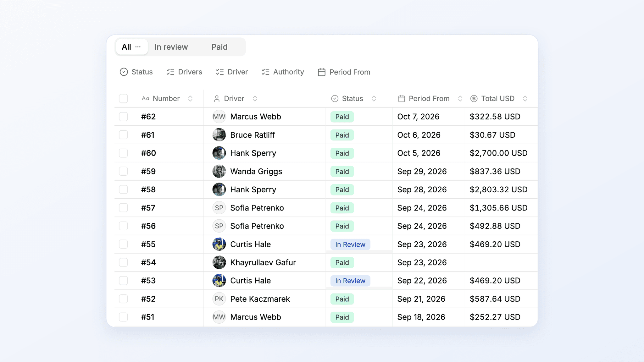Image resolution: width=644 pixels, height=362 pixels.
Task: Sort by Driver using its sort arrows
Action: (255, 99)
